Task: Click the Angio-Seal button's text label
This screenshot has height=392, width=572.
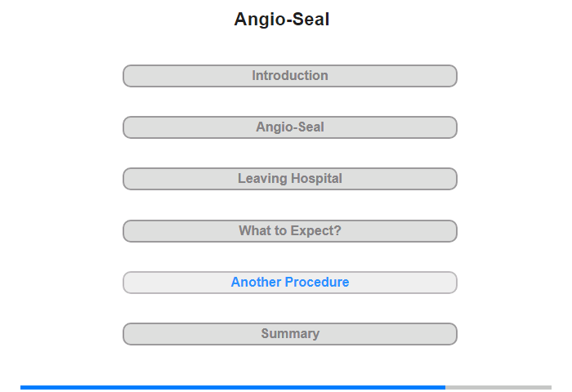Action: (x=290, y=127)
